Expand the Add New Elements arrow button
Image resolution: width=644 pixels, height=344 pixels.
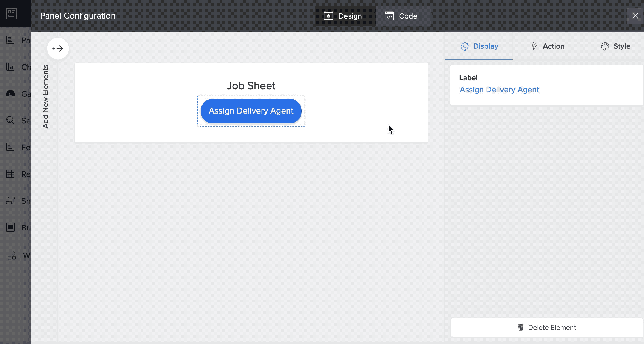tap(58, 49)
